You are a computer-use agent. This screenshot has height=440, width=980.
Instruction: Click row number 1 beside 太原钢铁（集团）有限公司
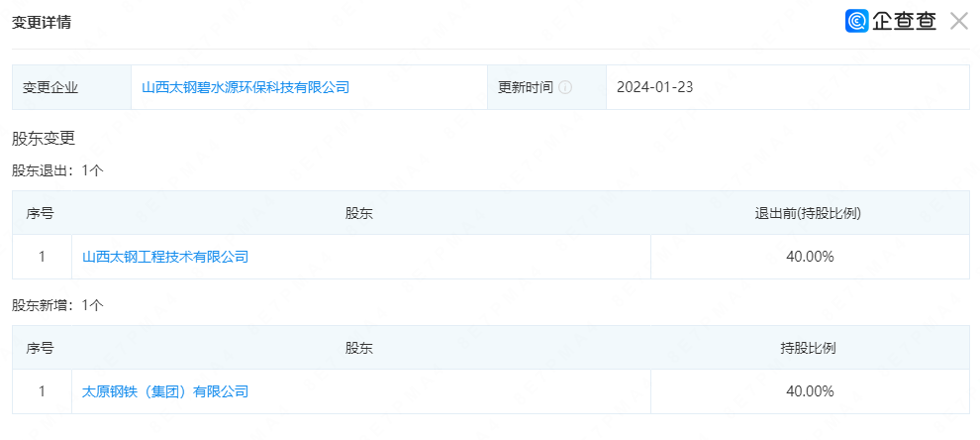(x=42, y=391)
